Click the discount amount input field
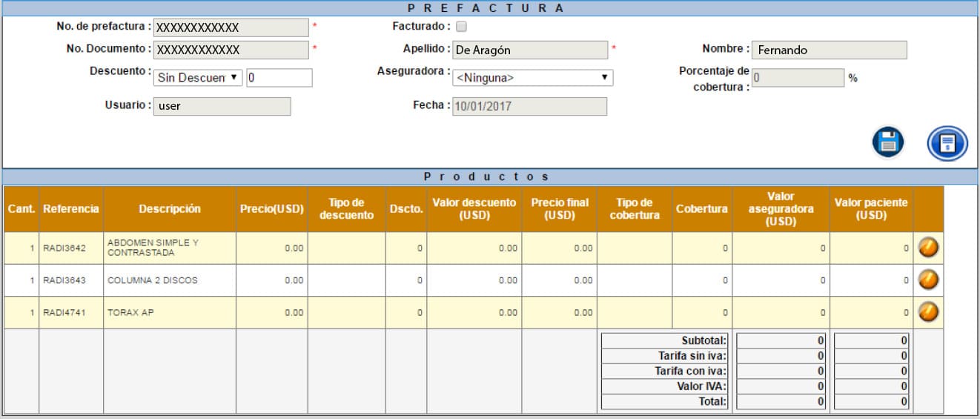 279,77
